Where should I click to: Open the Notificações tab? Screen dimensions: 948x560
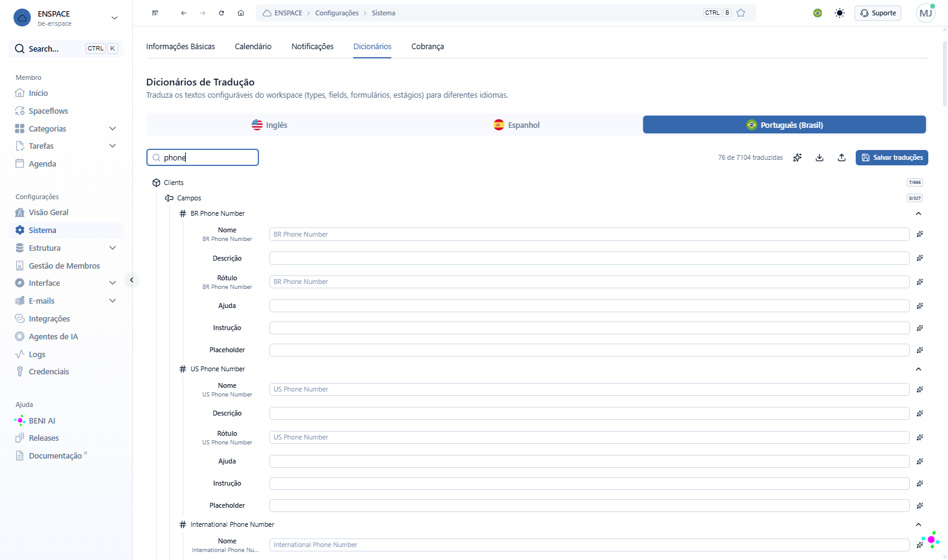(313, 47)
